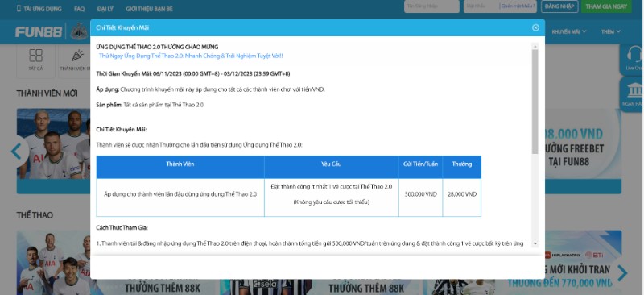Screen dimensions: 644x295
Task: Open the FAQ menu item
Action: coord(79,9)
